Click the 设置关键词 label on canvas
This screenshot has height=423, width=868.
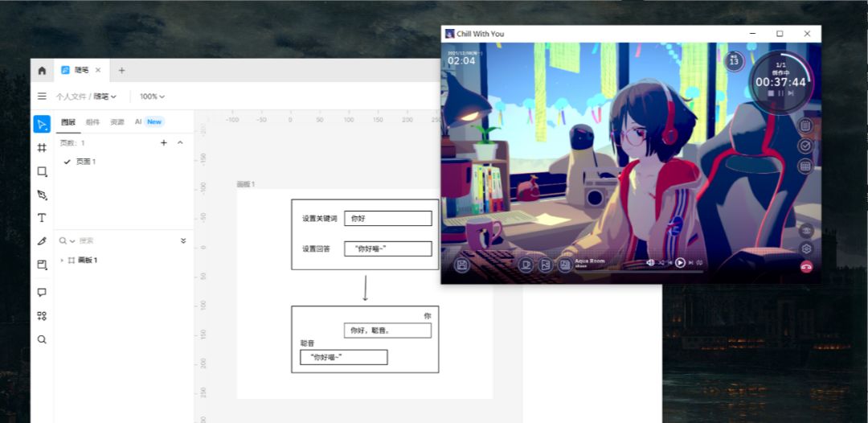point(319,218)
